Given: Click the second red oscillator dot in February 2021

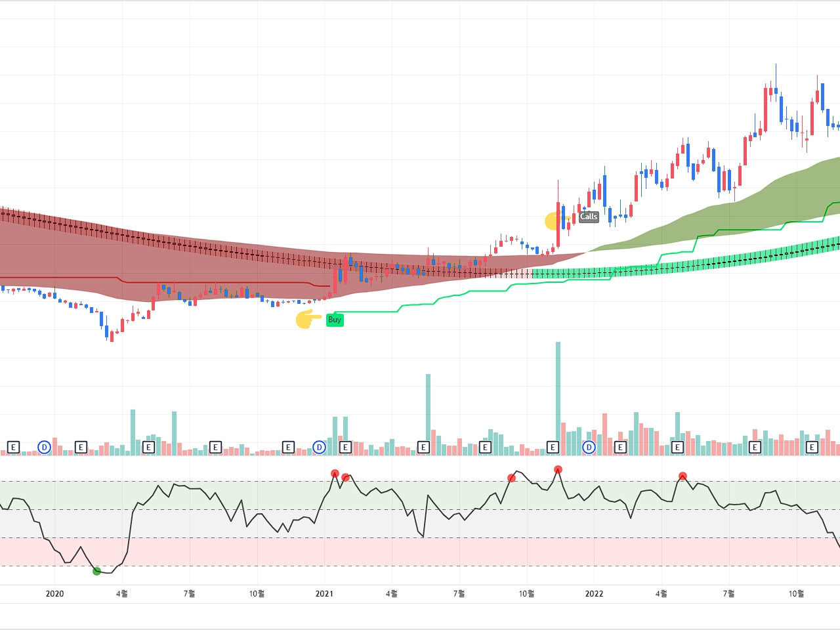Looking at the screenshot, I should pyautogui.click(x=346, y=477).
